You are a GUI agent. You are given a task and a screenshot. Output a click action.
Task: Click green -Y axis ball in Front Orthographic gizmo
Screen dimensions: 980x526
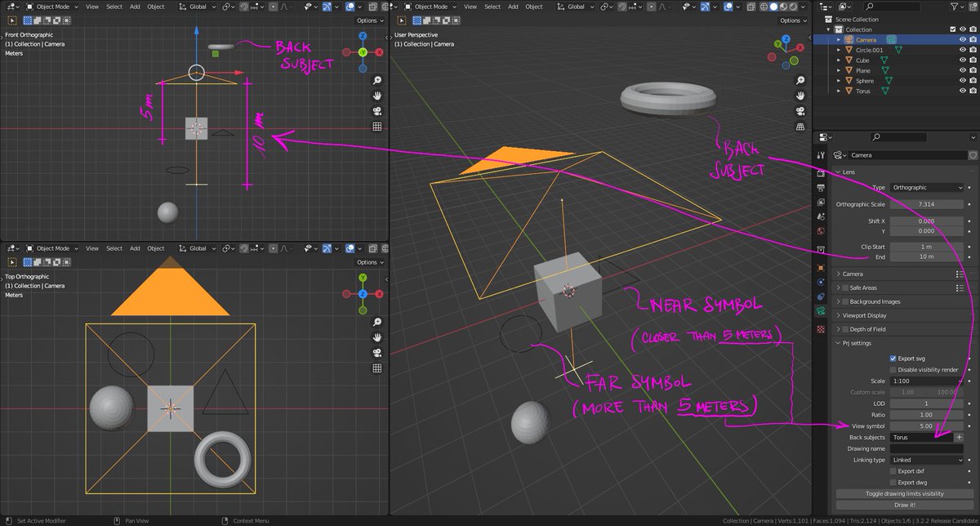(363, 52)
